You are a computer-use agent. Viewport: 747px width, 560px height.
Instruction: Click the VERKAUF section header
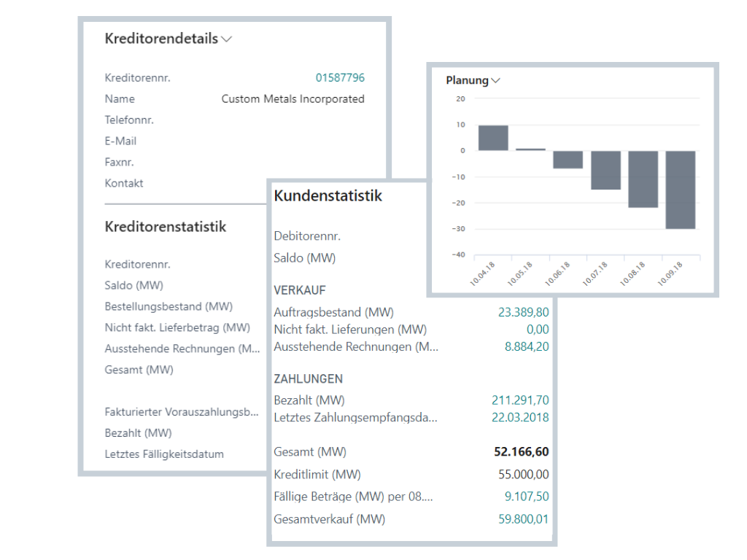point(300,290)
